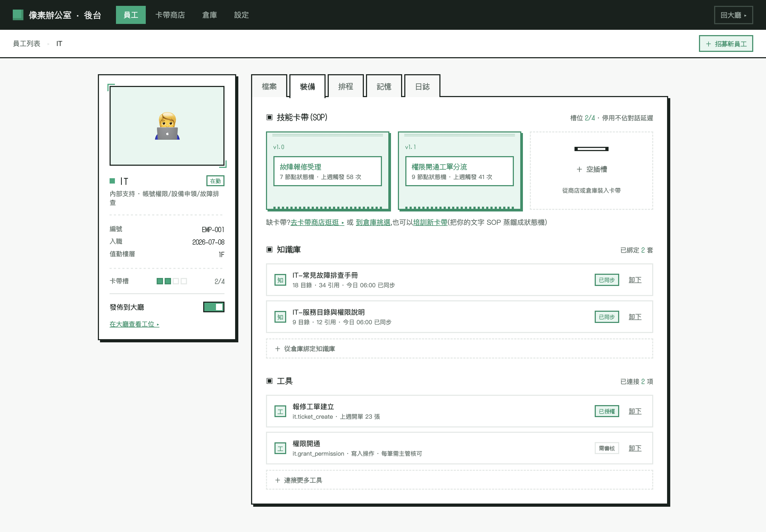
Task: Unload IT-常見故障排查手冊 via 卸下
Action: click(635, 280)
